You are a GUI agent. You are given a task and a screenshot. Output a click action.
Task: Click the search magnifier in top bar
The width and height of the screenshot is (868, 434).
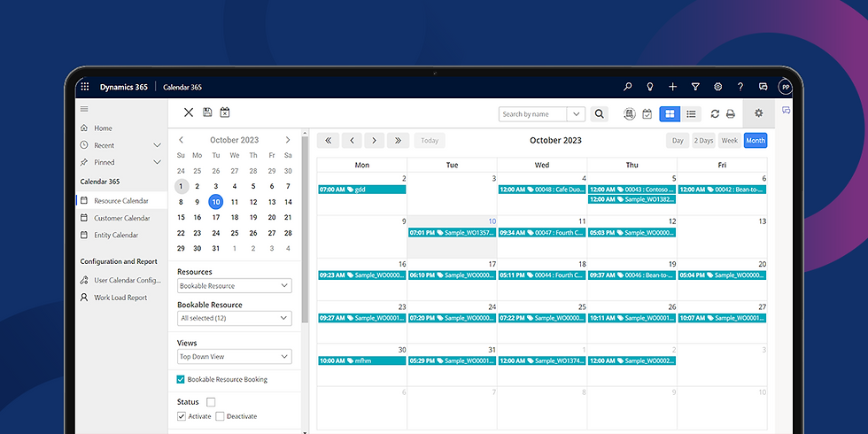(x=627, y=87)
